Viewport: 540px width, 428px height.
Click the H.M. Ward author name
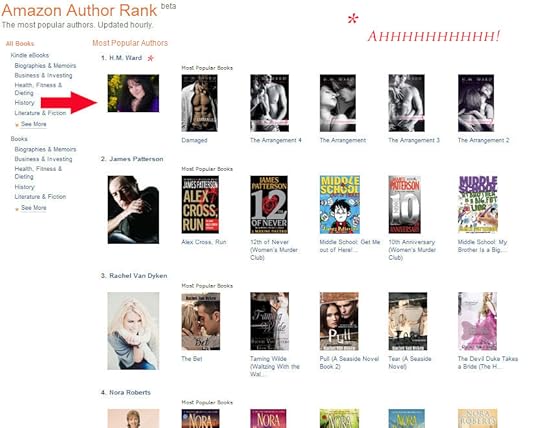tap(125, 58)
